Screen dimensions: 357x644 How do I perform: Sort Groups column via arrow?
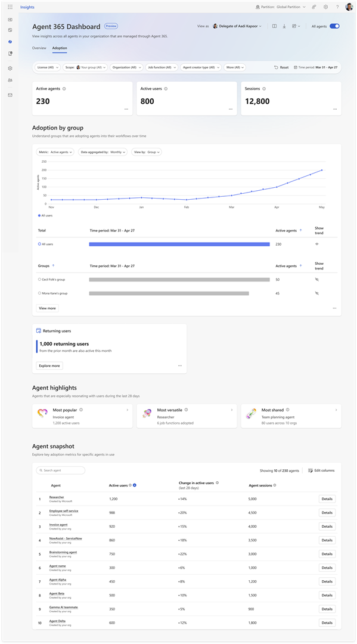coord(53,266)
